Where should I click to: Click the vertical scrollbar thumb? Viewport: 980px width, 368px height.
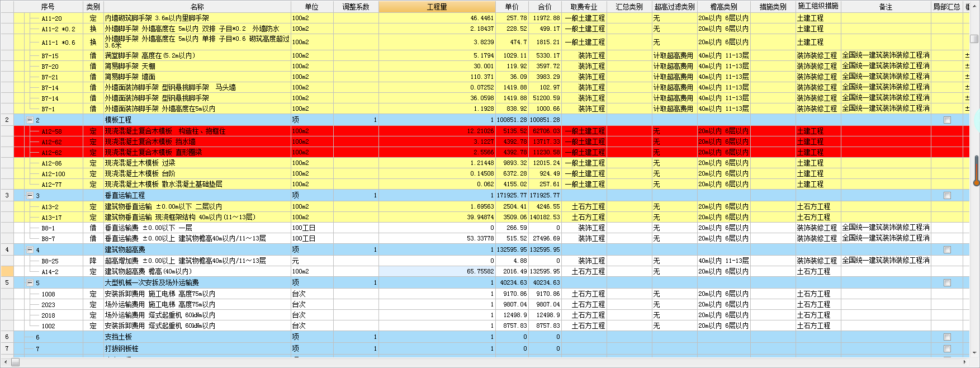pos(974,39)
